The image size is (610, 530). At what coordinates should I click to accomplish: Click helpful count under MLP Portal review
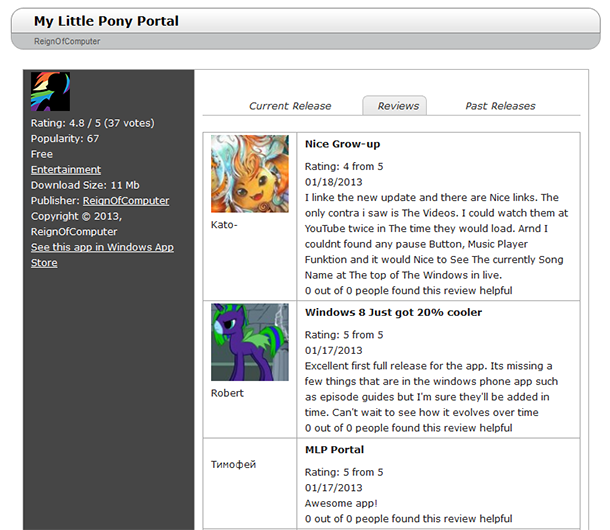click(x=408, y=519)
